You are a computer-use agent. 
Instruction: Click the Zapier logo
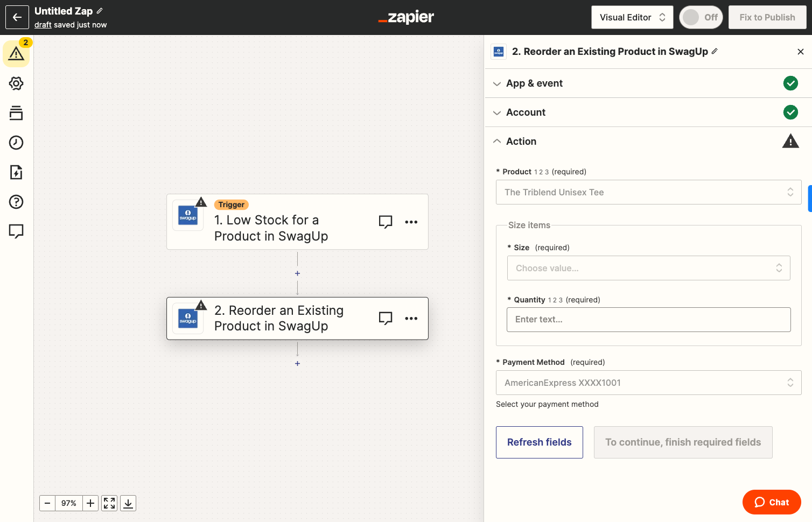(406, 17)
